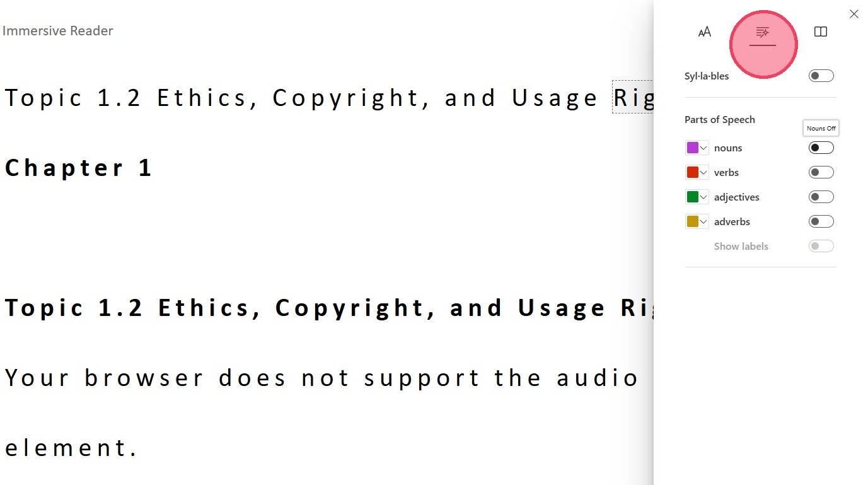This screenshot has height=485, width=868.
Task: Close the grammar options panel
Action: (854, 14)
